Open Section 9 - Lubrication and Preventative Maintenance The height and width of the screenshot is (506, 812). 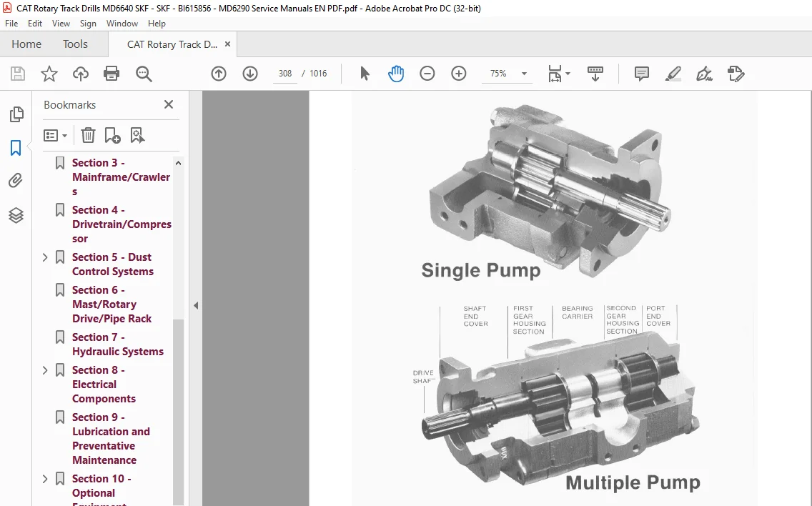click(x=111, y=439)
